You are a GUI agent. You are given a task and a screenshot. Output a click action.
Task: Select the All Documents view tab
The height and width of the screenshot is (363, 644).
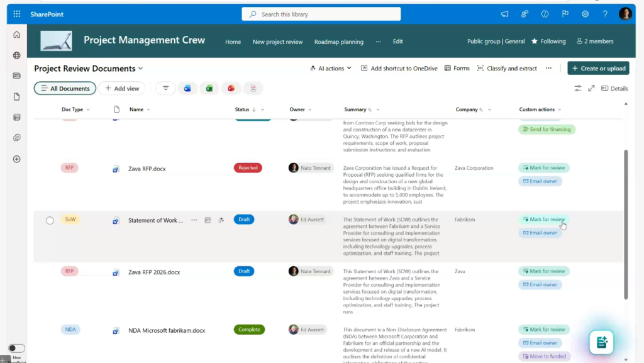(x=65, y=89)
